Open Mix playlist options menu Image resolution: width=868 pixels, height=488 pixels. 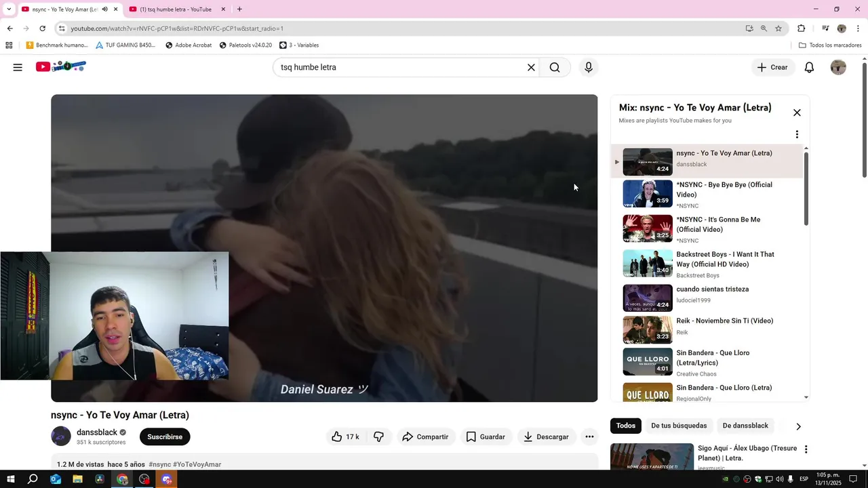coord(797,134)
